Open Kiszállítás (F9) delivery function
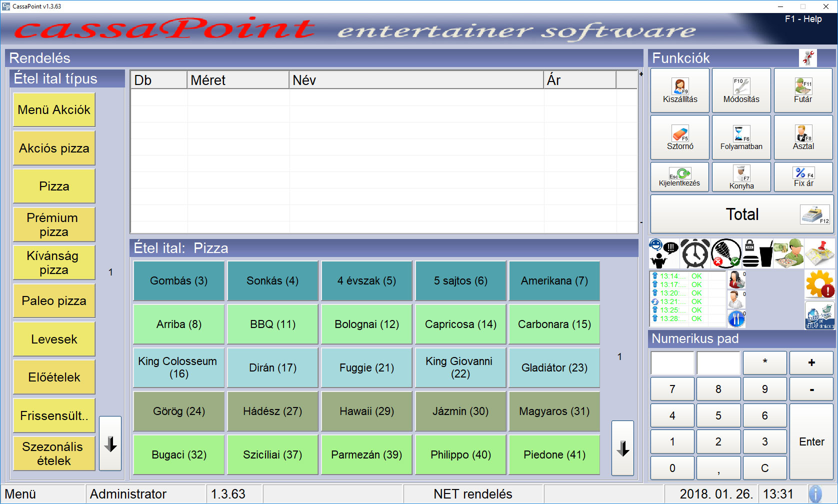The height and width of the screenshot is (504, 838). click(x=680, y=90)
